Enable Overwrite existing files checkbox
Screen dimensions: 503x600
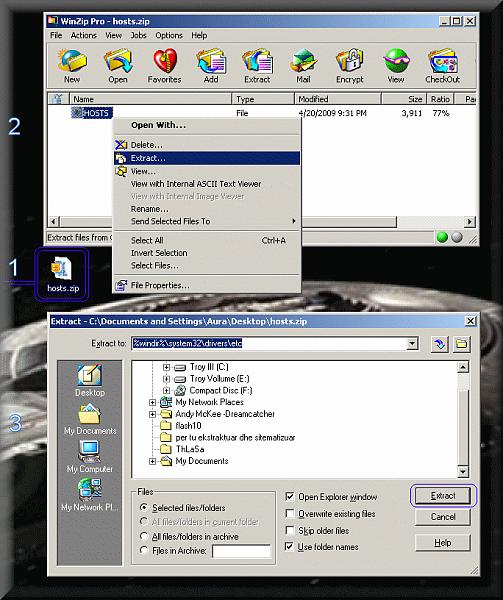[x=290, y=514]
